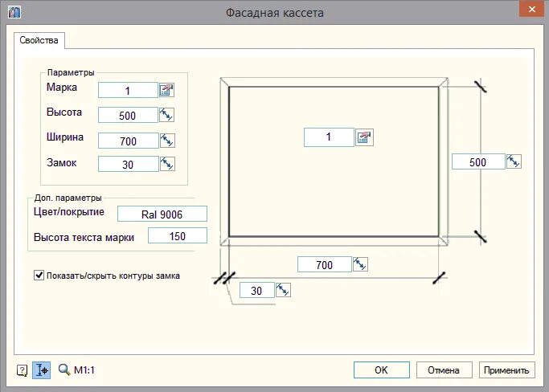Click the pick-from-drawing icon next to Марка field

point(166,90)
